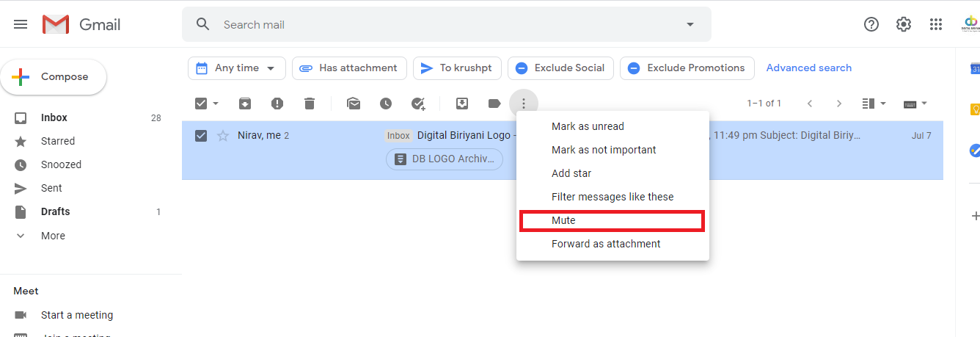Click the search magnifier icon

[x=203, y=24]
